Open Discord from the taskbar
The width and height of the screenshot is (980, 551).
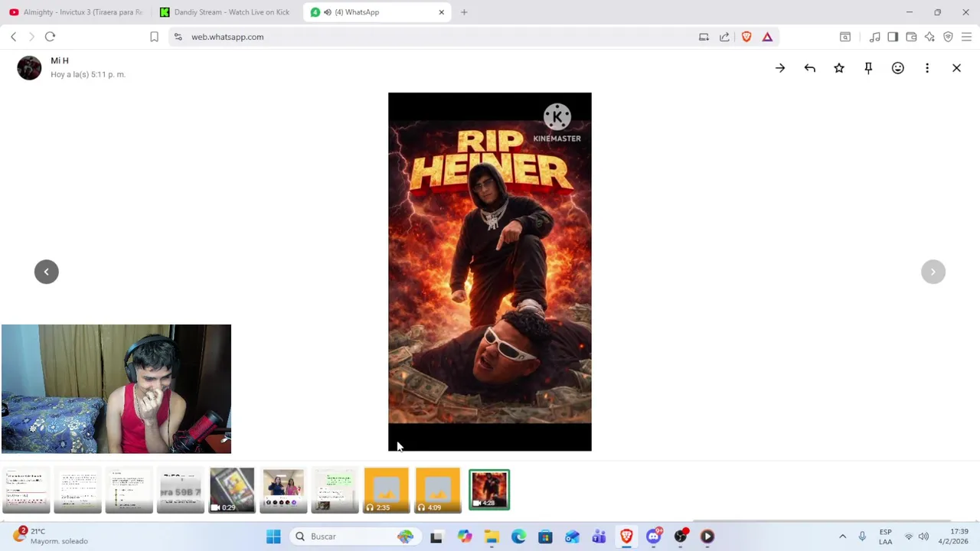tap(654, 536)
